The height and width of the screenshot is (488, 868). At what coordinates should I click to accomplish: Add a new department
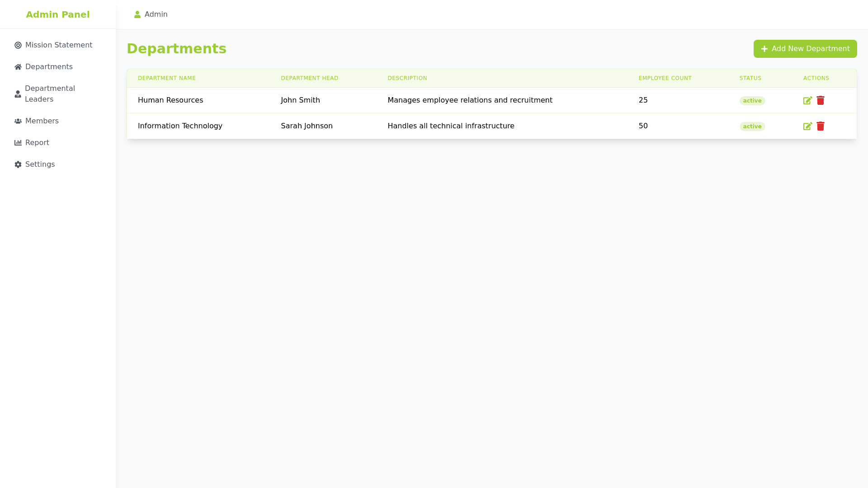tap(805, 49)
